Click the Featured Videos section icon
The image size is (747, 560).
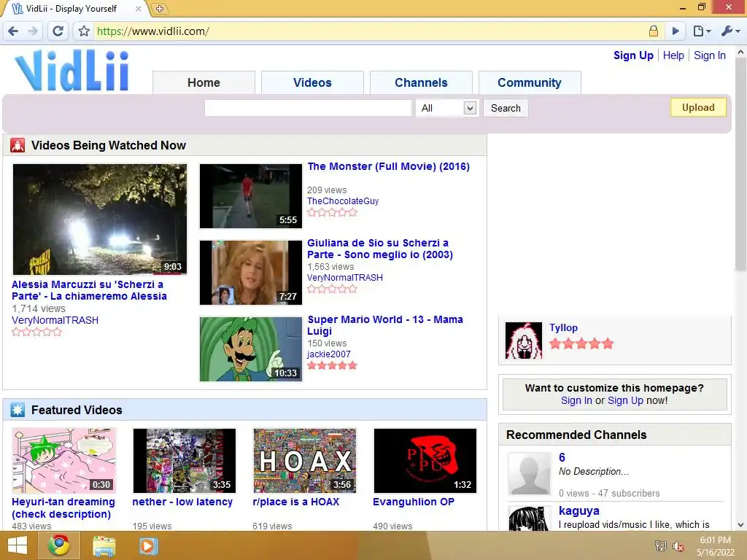(18, 410)
